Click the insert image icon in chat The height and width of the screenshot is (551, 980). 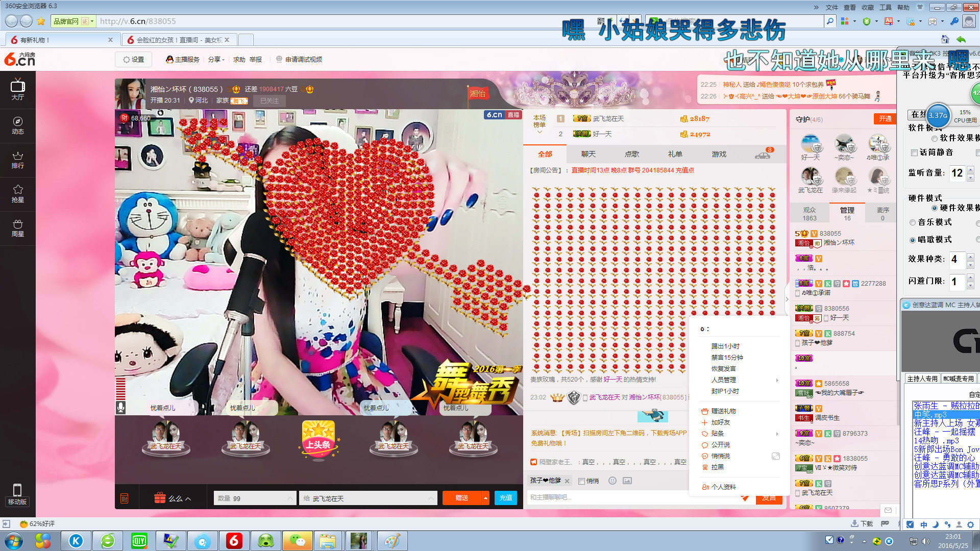tap(627, 481)
